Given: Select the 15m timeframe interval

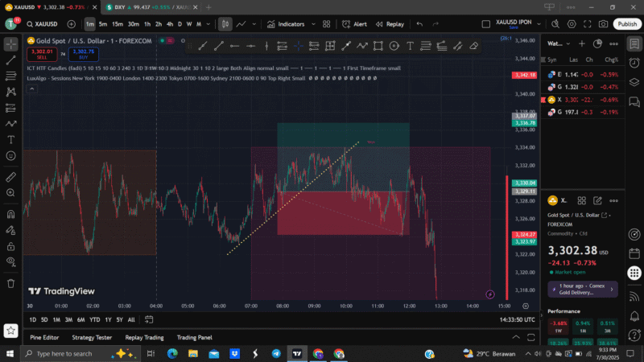Looking at the screenshot, I should [x=117, y=24].
